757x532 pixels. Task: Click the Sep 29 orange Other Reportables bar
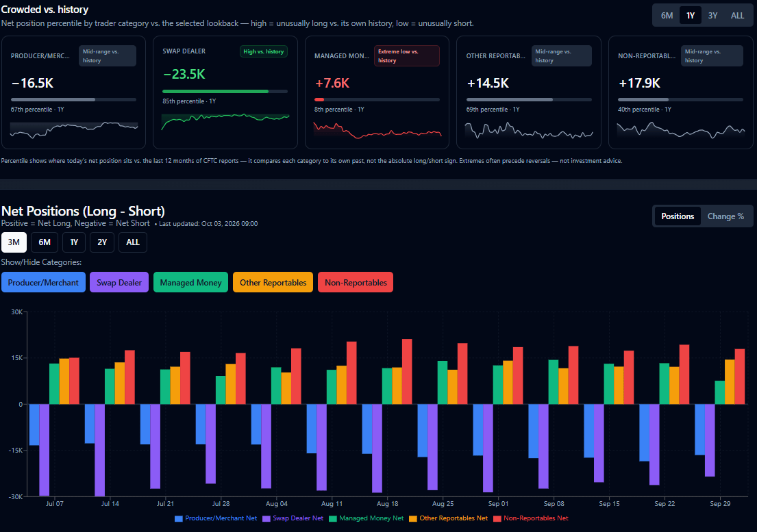[730, 382]
